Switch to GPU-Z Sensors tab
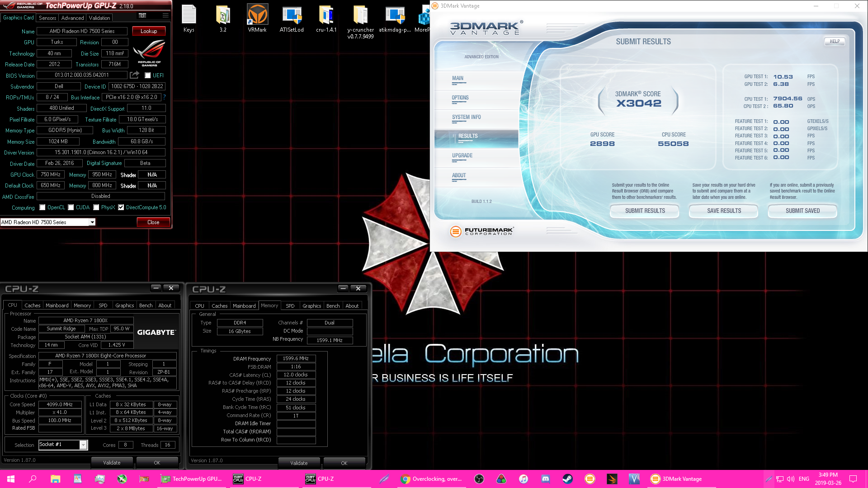The image size is (868, 488). (x=47, y=18)
